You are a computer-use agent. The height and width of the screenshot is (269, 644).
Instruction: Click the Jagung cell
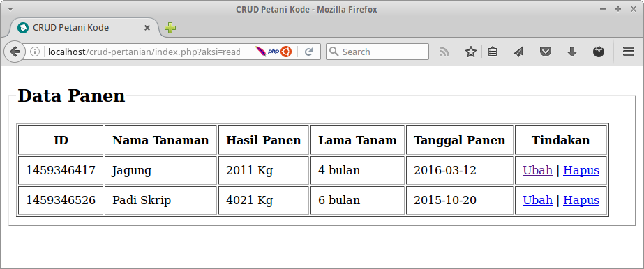coord(160,170)
